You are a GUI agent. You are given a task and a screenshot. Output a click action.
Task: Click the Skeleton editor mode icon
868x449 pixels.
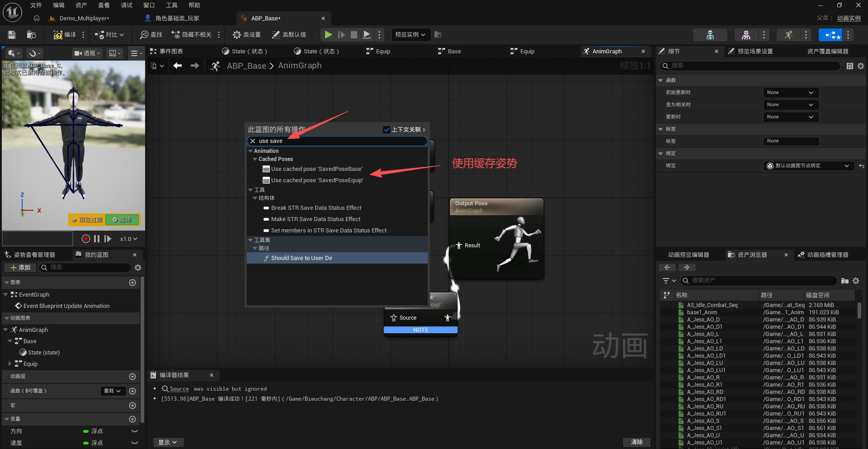(x=710, y=35)
